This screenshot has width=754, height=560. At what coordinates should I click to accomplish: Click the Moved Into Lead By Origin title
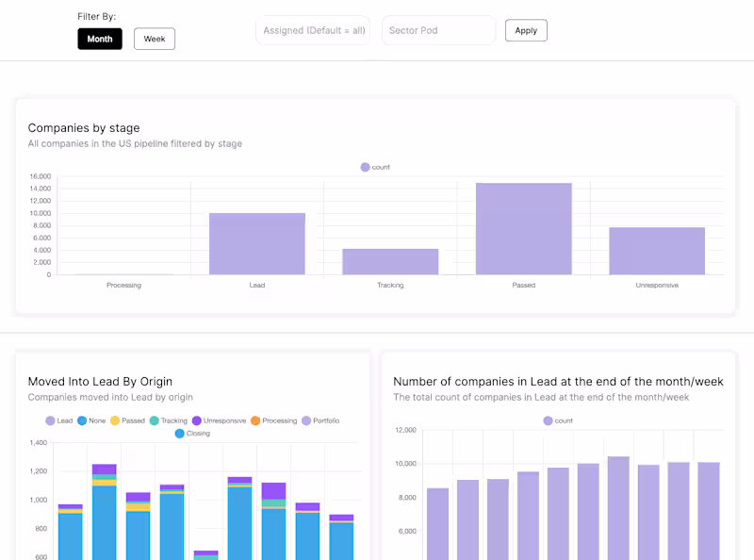pos(100,381)
